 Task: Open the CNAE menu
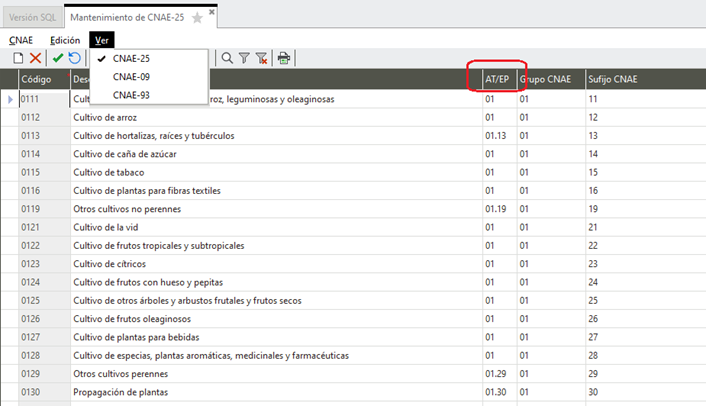point(21,39)
